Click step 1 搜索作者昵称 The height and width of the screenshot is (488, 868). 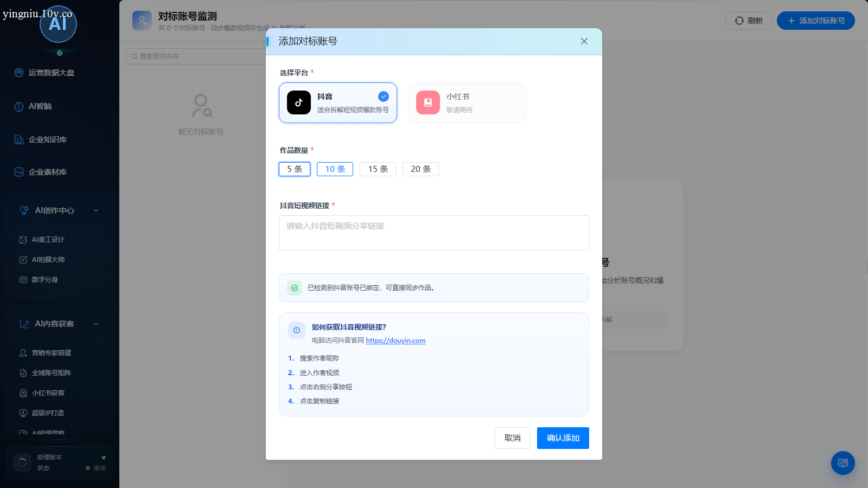pyautogui.click(x=320, y=358)
